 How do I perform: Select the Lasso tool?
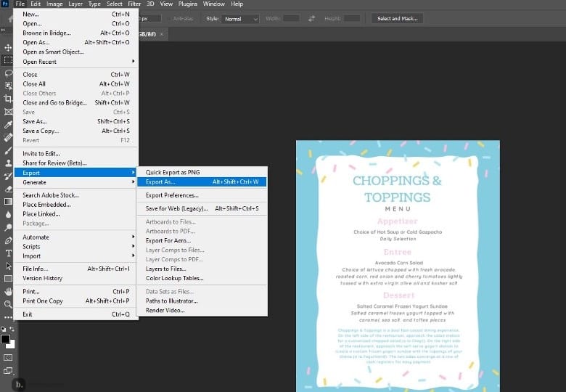tap(8, 73)
